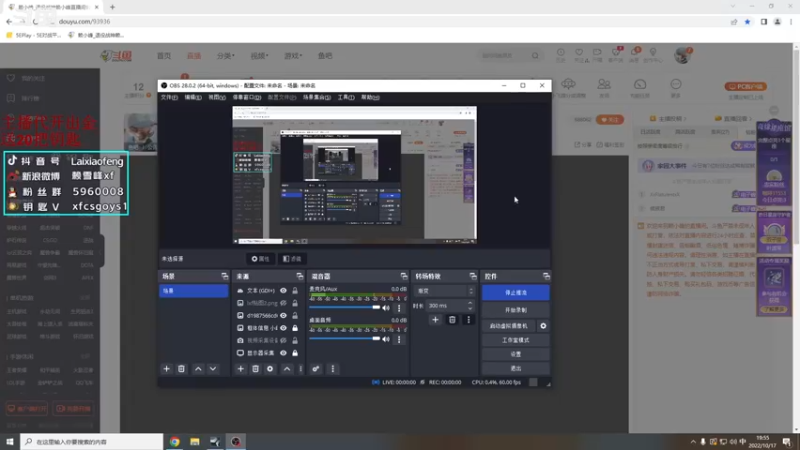
Task: Open the 游戏 dropdown in Douyu navigation
Action: [x=293, y=56]
